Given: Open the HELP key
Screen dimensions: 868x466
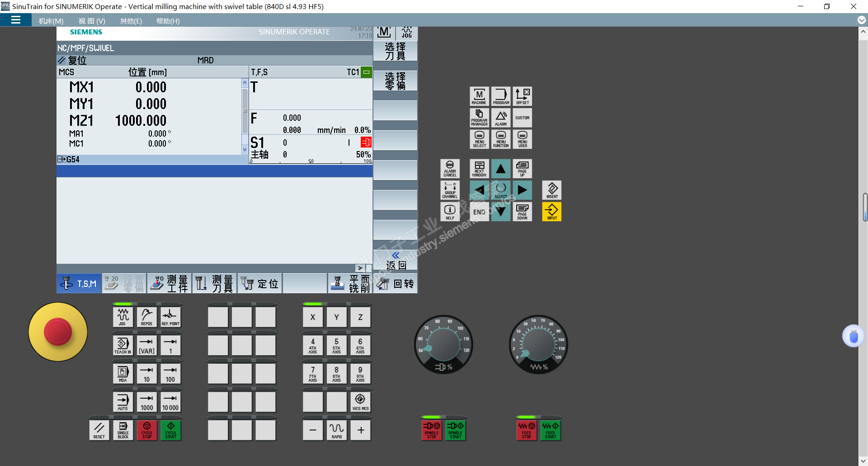Looking at the screenshot, I should (450, 212).
